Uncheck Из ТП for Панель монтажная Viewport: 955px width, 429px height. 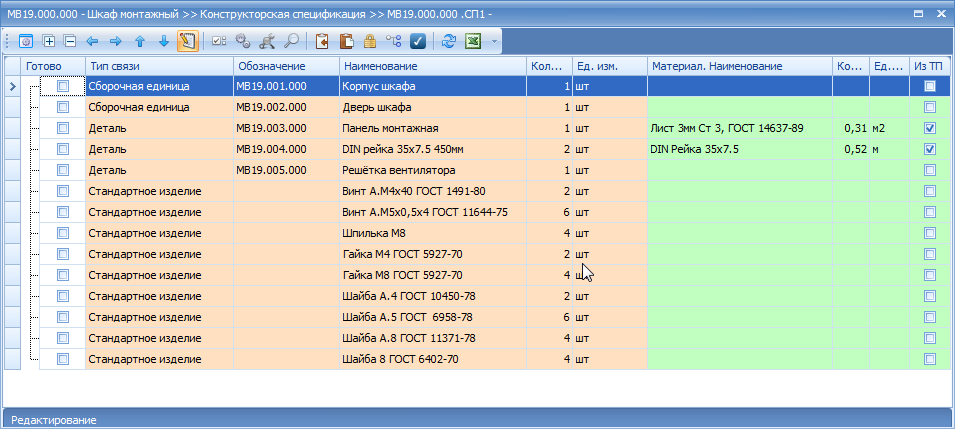coord(929,129)
